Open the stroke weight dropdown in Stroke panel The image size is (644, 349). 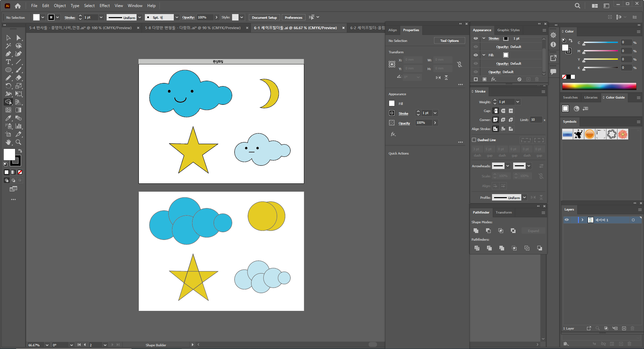coord(518,102)
